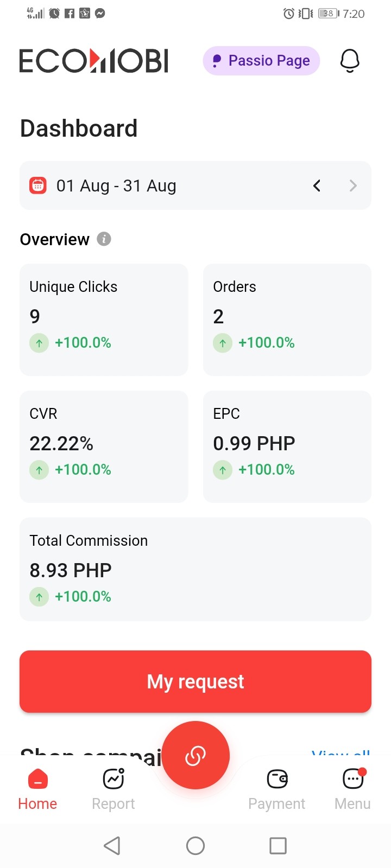Open the Report chart icon
This screenshot has height=868, width=391.
pyautogui.click(x=113, y=779)
